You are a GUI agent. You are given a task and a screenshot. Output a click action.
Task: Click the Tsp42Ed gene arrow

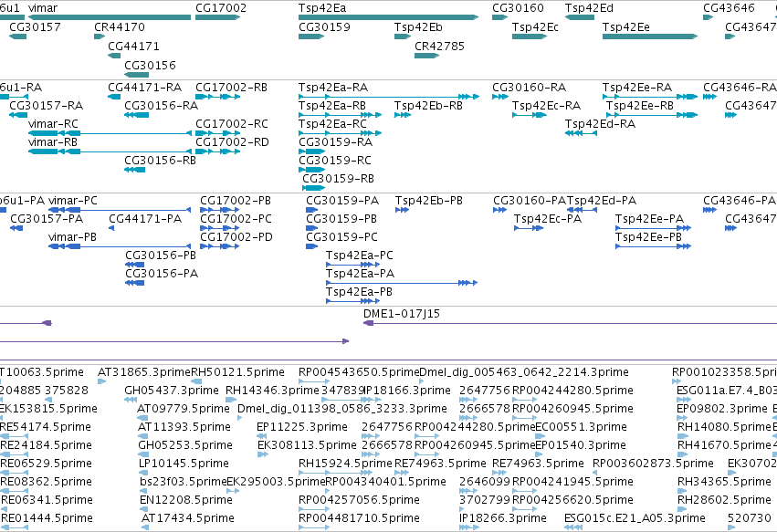(579, 17)
